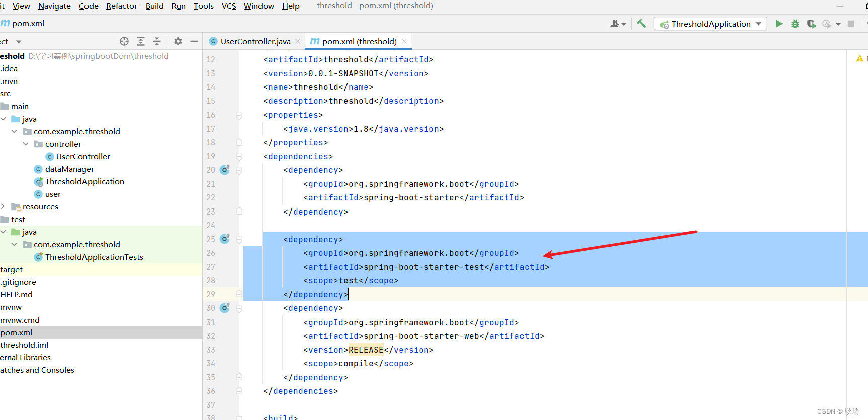The height and width of the screenshot is (420, 868).
Task: Select pom.xml in project tree
Action: [17, 332]
